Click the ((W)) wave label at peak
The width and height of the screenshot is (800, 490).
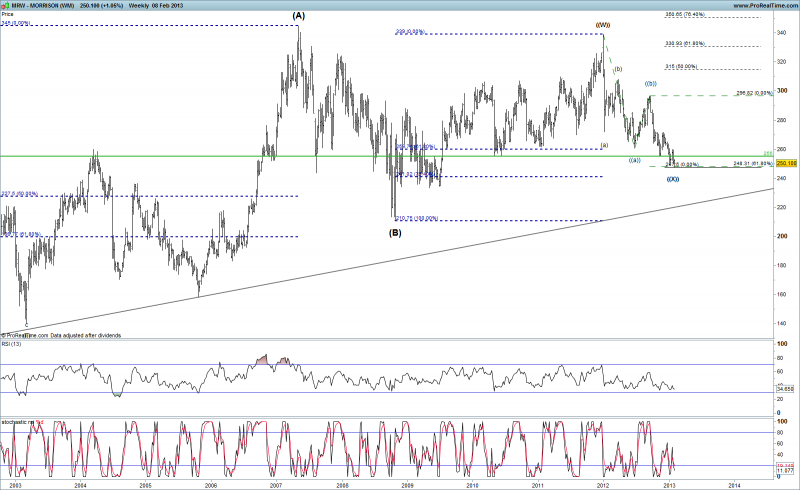click(603, 25)
